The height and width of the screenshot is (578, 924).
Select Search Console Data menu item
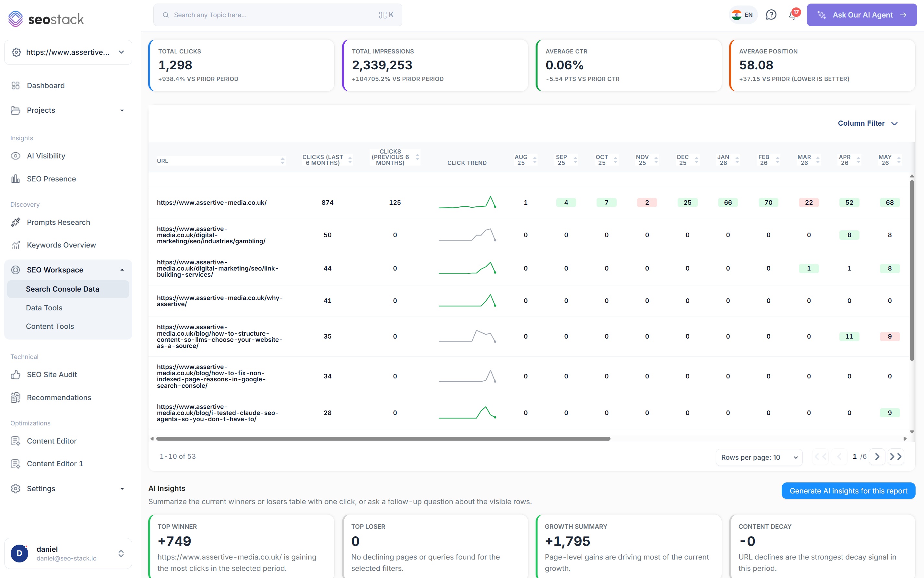point(68,289)
